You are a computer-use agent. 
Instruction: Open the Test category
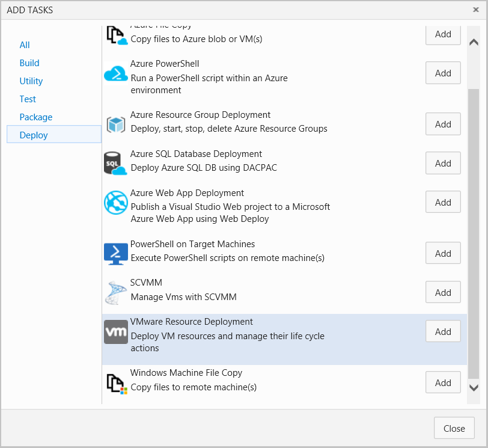click(x=28, y=99)
